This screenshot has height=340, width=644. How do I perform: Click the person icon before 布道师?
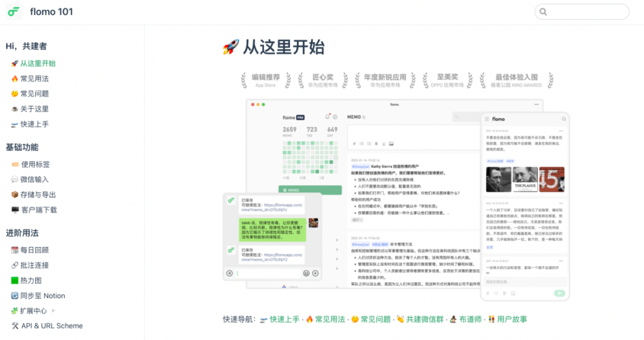click(x=453, y=320)
